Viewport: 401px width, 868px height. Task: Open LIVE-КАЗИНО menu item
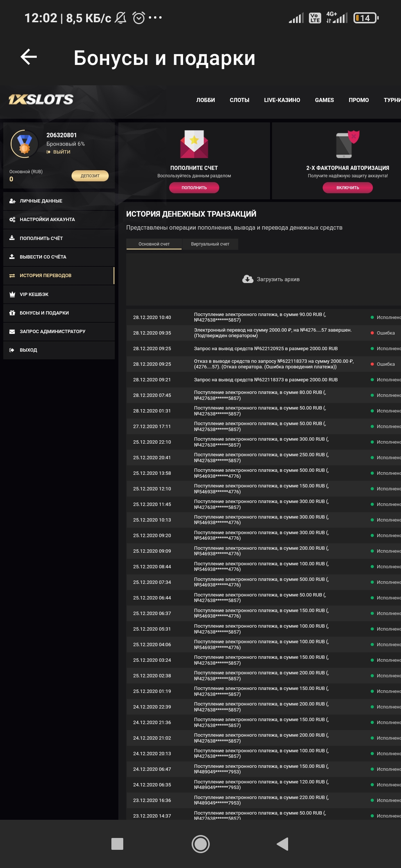(x=282, y=100)
